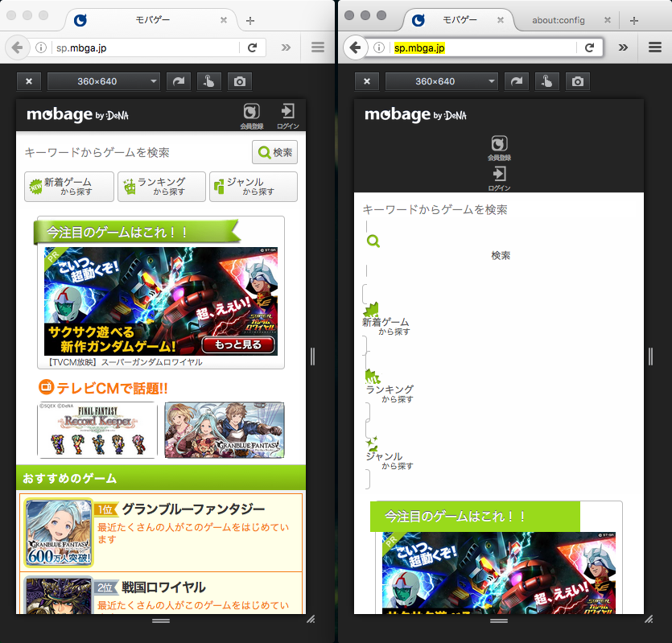This screenshot has width=672, height=643.
Task: Click ログイン icon in left page header
Action: (287, 116)
